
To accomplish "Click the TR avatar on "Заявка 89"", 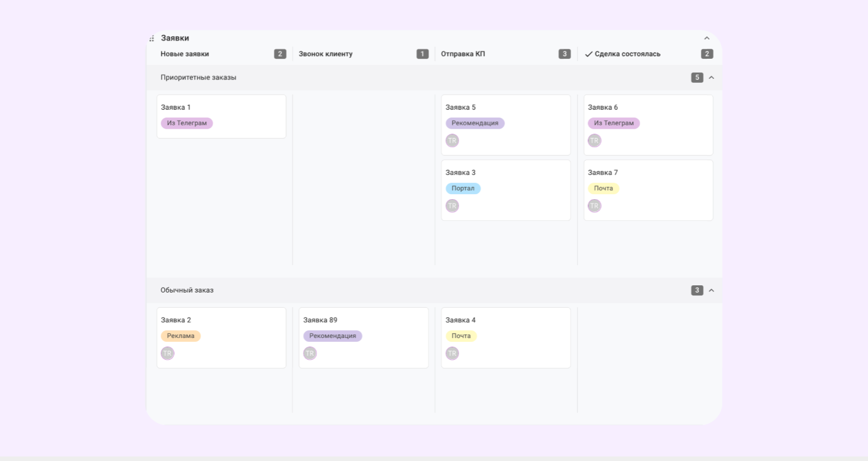I will coord(310,353).
